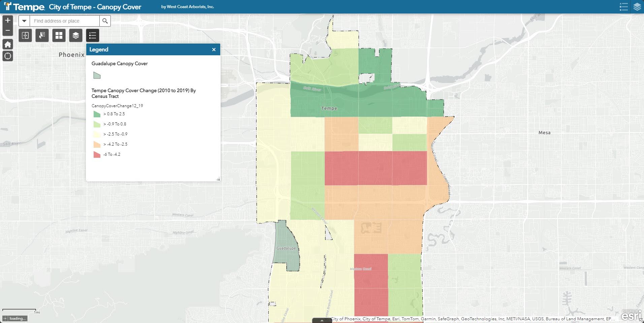Click the light green > -0.9 To 0.8 swatch
The height and width of the screenshot is (323, 644).
(x=97, y=124)
